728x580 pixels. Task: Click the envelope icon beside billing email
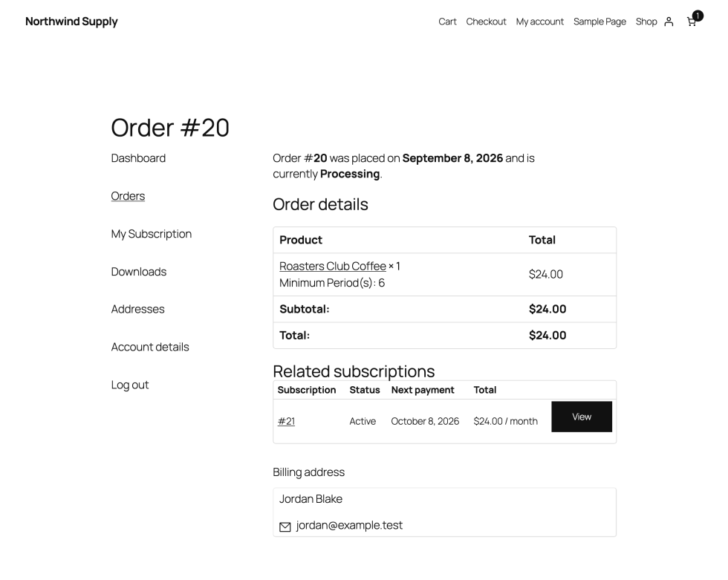click(x=285, y=527)
